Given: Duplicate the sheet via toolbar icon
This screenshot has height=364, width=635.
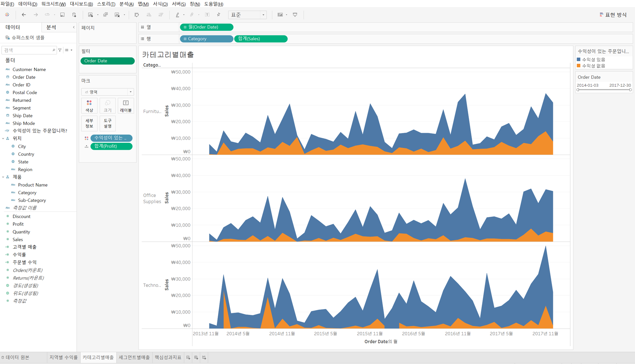Looking at the screenshot, I should pyautogui.click(x=105, y=15).
